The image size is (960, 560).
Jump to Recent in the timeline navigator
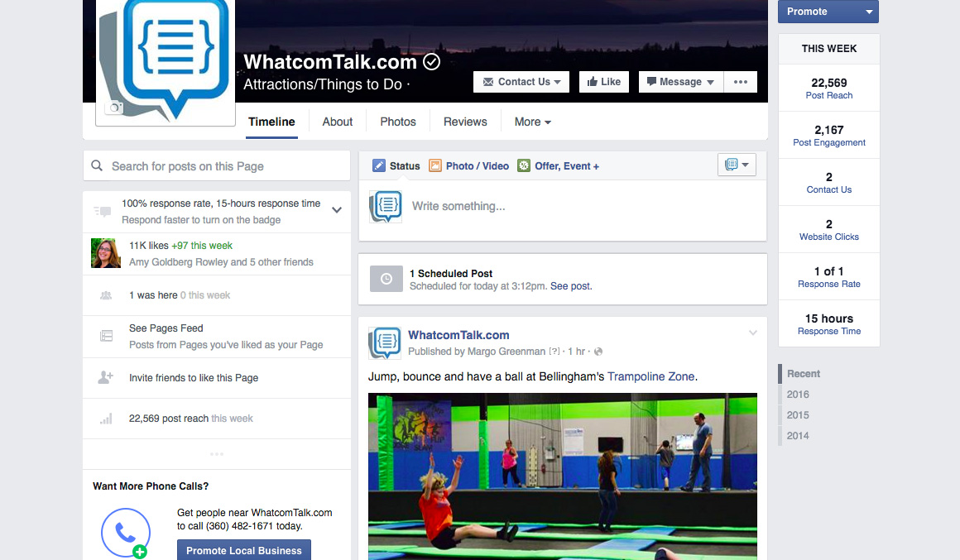pyautogui.click(x=804, y=373)
